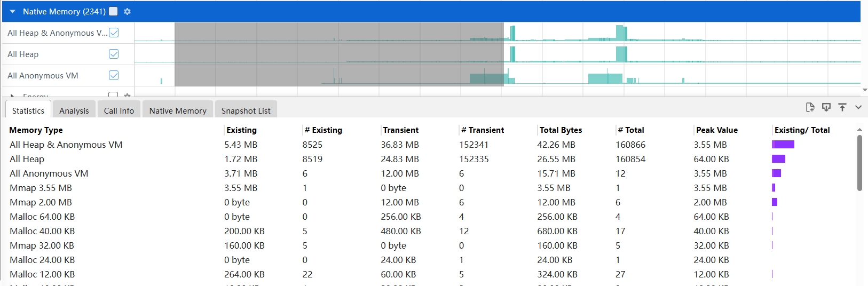The image size is (868, 286).
Task: Collapse the bottom panel with chevron
Action: (858, 107)
